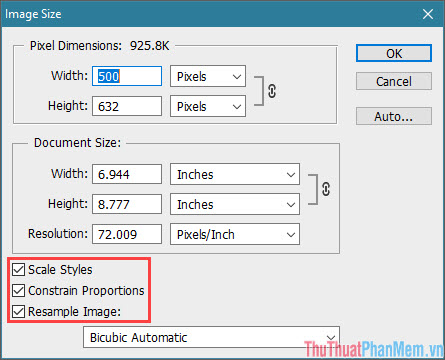Image resolution: width=445 pixels, height=360 pixels.
Task: Click the document size chain link icon
Action: coord(326,189)
